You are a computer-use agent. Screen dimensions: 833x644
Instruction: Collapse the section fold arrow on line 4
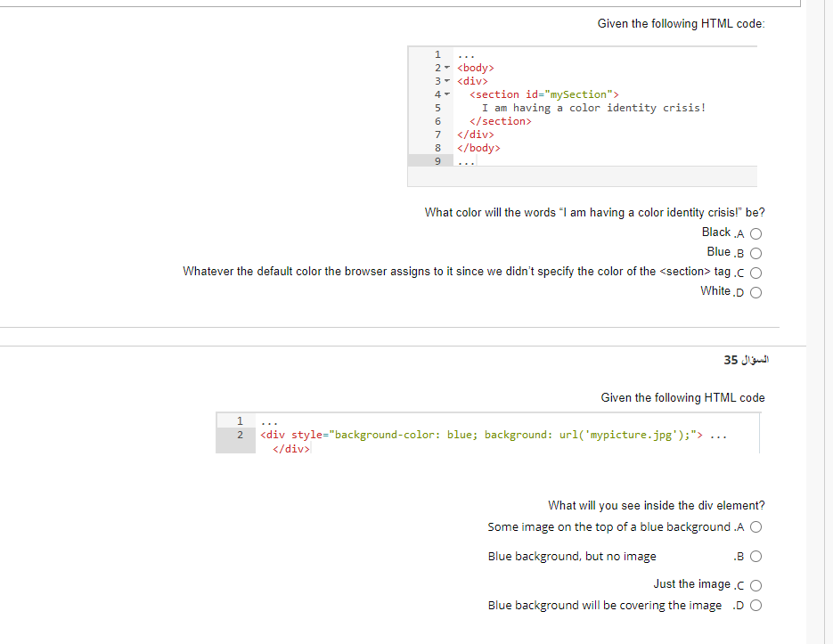pos(446,94)
